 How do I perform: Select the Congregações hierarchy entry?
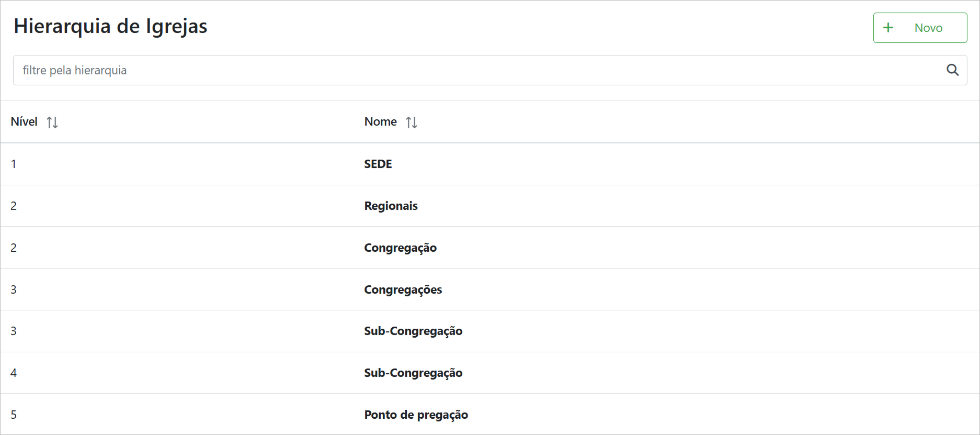(x=403, y=290)
